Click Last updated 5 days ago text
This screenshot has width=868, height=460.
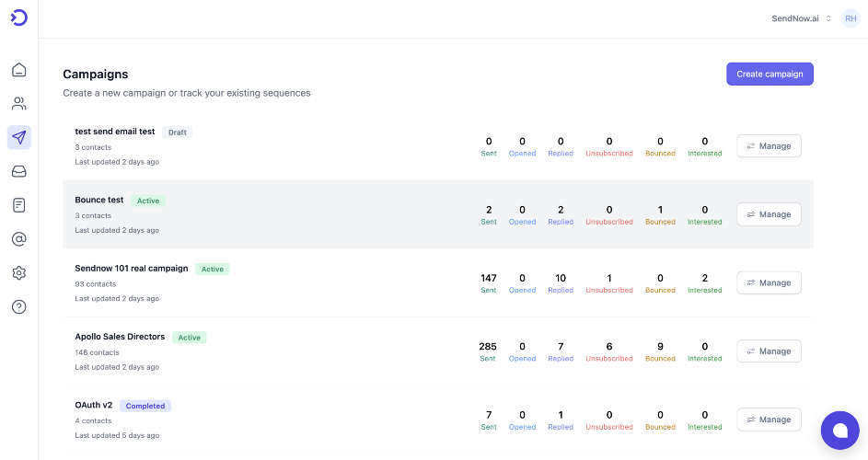coord(117,436)
